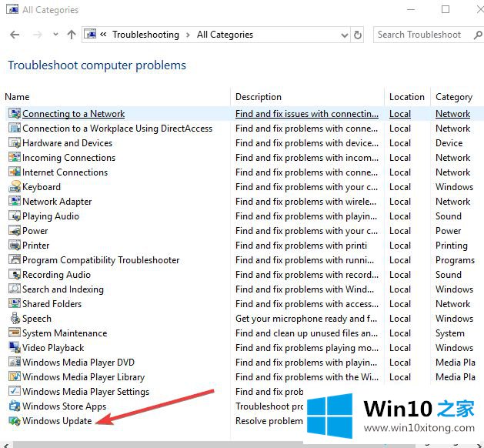Click the Incoming Connections icon
Screen dimensions: 484x448
15,157
